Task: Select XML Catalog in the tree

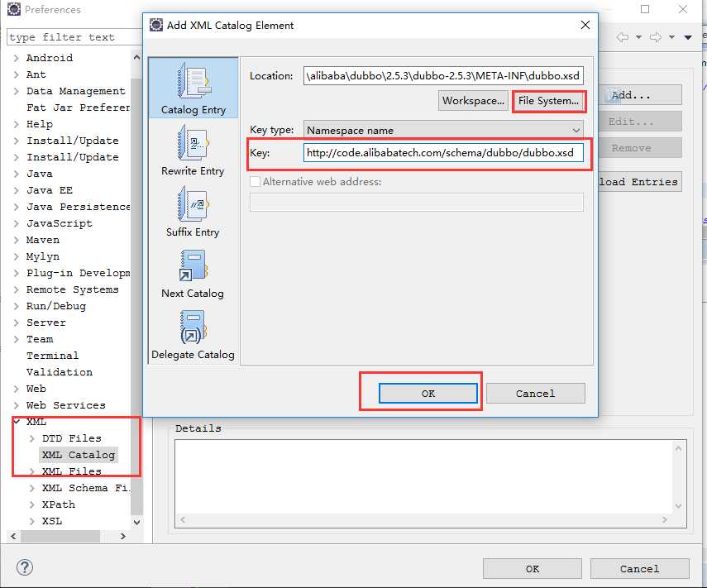Action: [x=79, y=455]
